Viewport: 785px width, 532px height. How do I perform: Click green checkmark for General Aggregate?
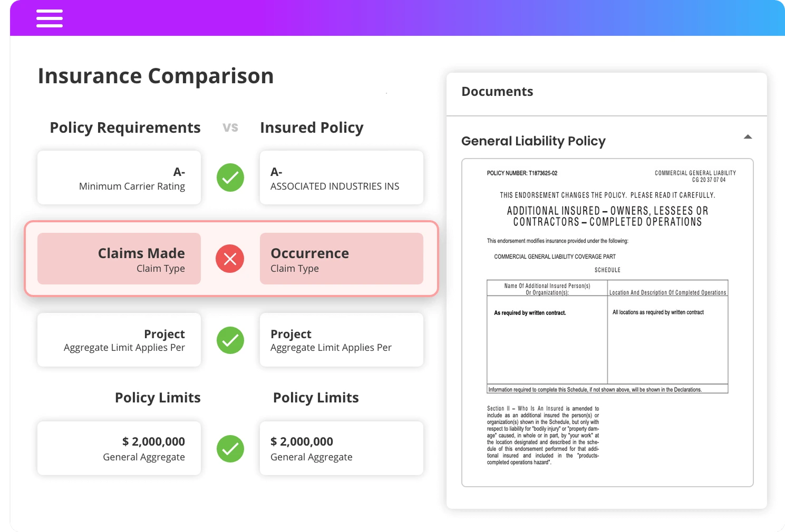pyautogui.click(x=230, y=449)
